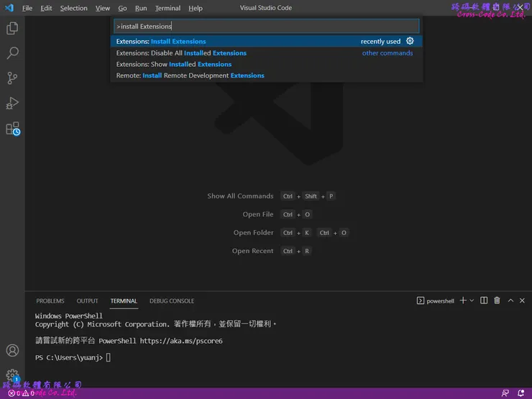Open the Manage gear icon
This screenshot has width=532, height=399.
coord(12,375)
